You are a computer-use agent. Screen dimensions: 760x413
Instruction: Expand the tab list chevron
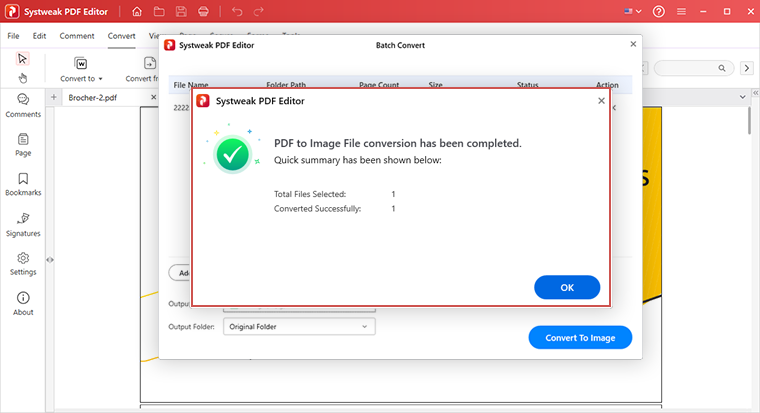[743, 97]
